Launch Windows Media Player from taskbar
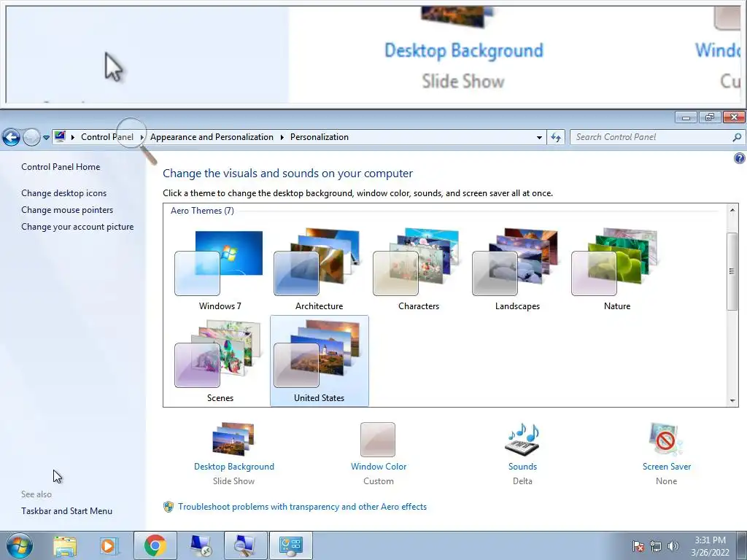The height and width of the screenshot is (560, 747). [x=109, y=545]
